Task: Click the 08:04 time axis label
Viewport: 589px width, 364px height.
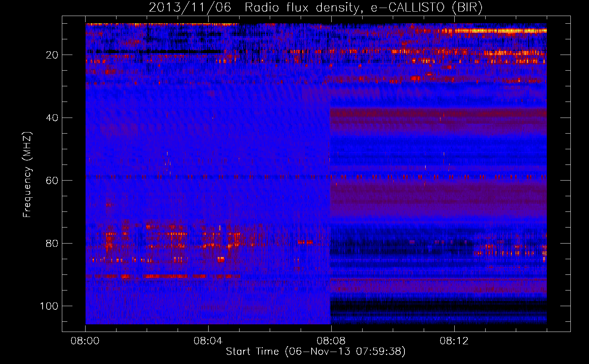Action: click(208, 341)
